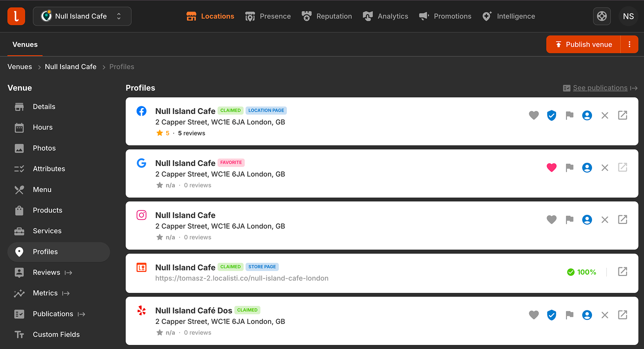Click Null Island Cafe in the breadcrumb
The width and height of the screenshot is (644, 349).
tap(70, 67)
